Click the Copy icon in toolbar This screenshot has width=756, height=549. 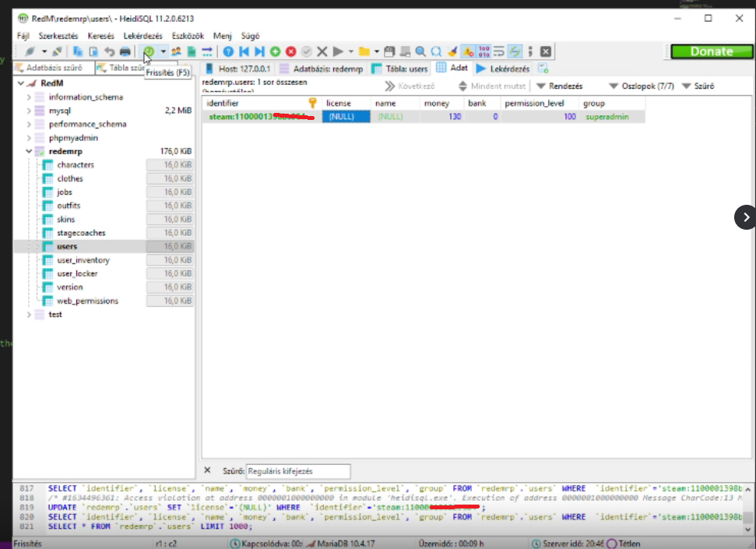coord(78,51)
